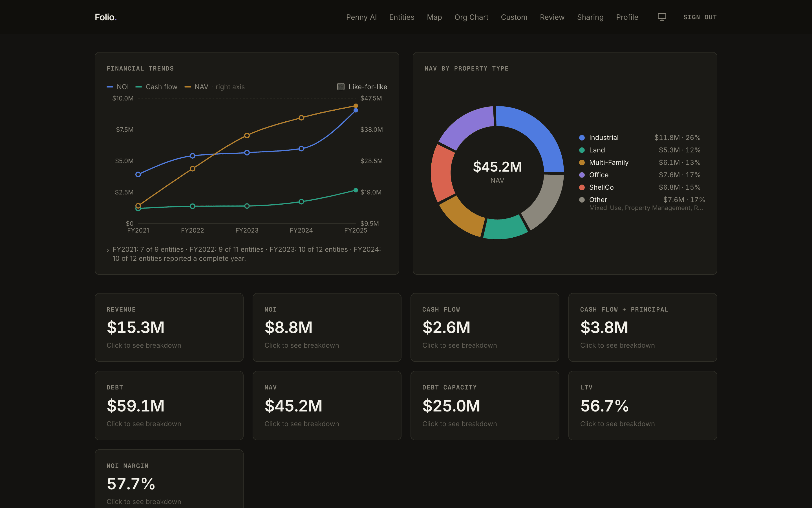The image size is (812, 508).
Task: Click SIGN OUT
Action: coord(700,17)
